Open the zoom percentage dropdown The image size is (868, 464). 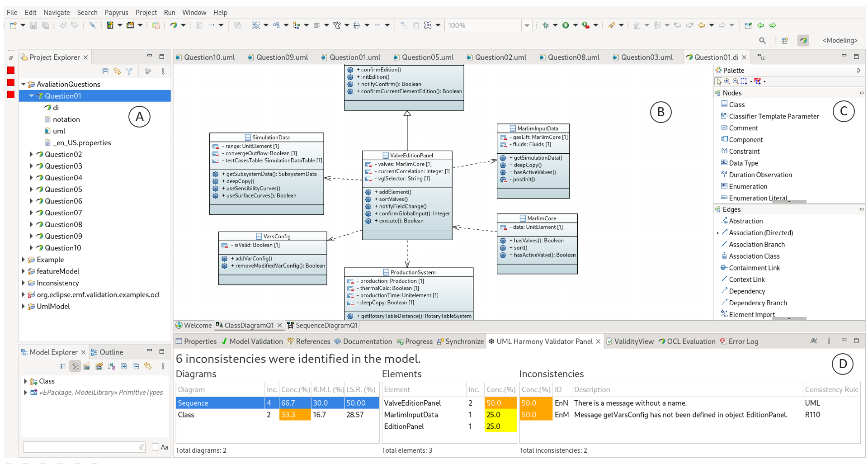pyautogui.click(x=527, y=26)
